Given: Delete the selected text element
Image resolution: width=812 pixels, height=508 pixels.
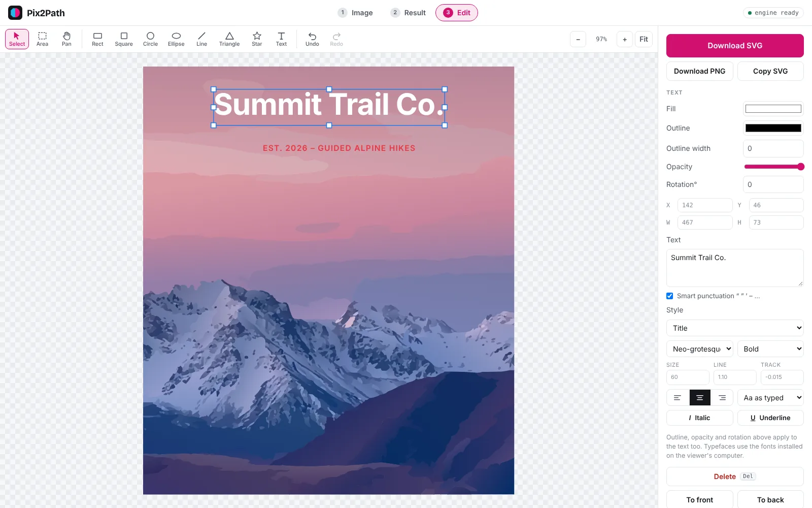Looking at the screenshot, I should coord(735,477).
